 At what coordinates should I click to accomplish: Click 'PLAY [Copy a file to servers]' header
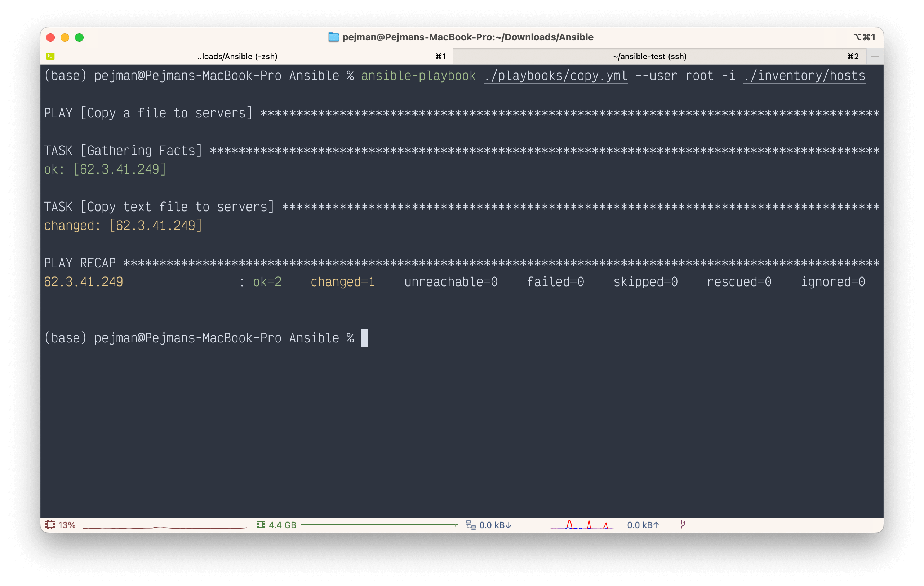tap(148, 113)
